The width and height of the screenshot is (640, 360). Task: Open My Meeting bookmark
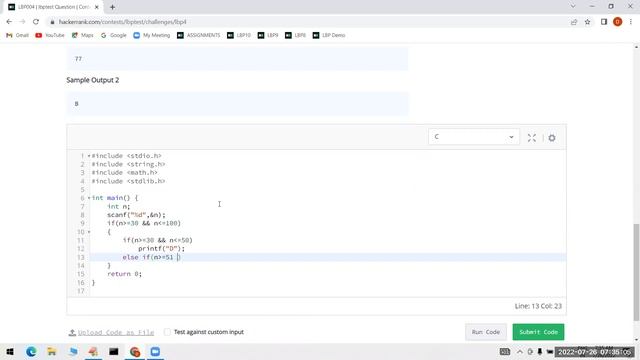[151, 36]
